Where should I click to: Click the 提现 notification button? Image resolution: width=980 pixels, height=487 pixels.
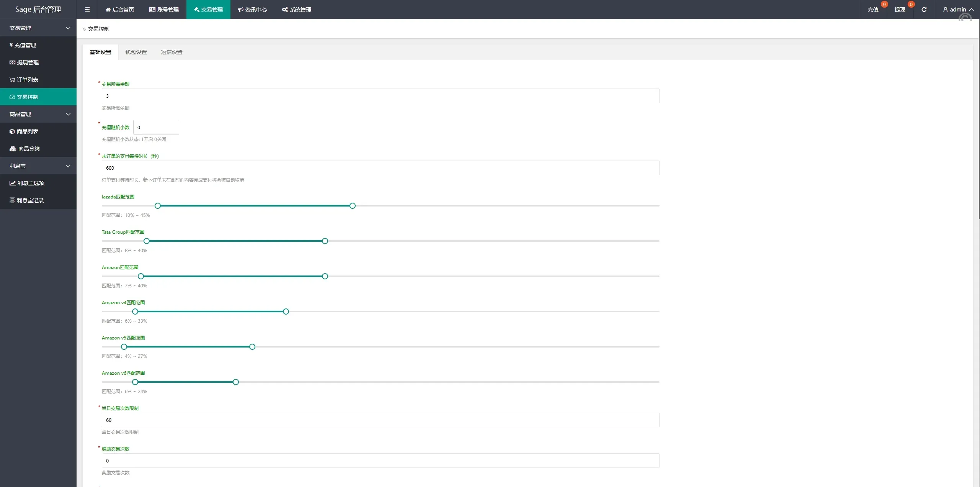pos(900,10)
